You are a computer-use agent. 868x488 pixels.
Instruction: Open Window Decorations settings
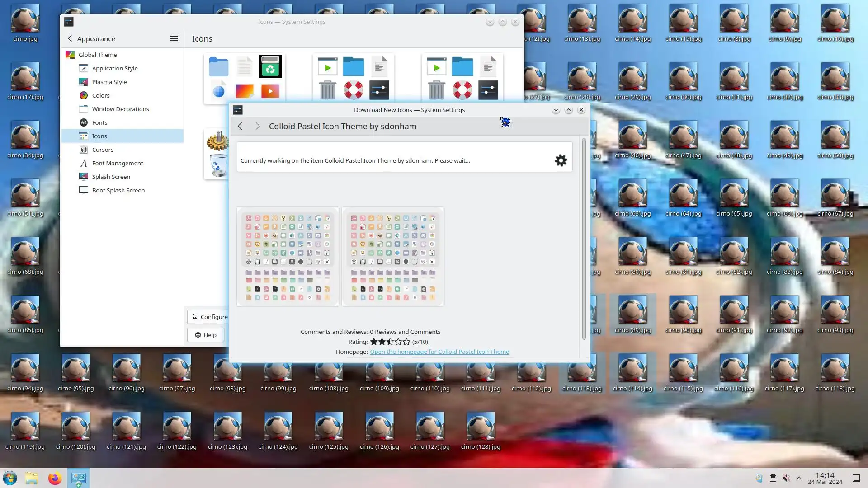pyautogui.click(x=120, y=109)
